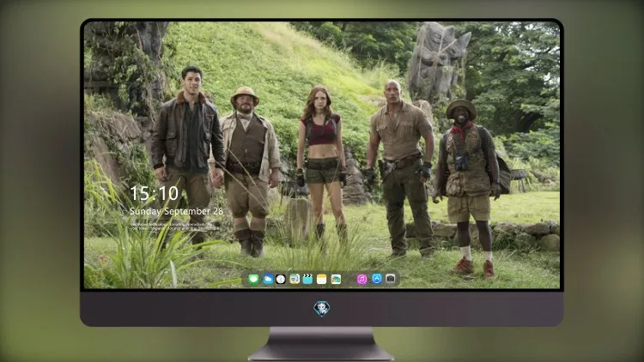
Task: Click the 'Sunday September 28' date text
Action: tap(177, 211)
